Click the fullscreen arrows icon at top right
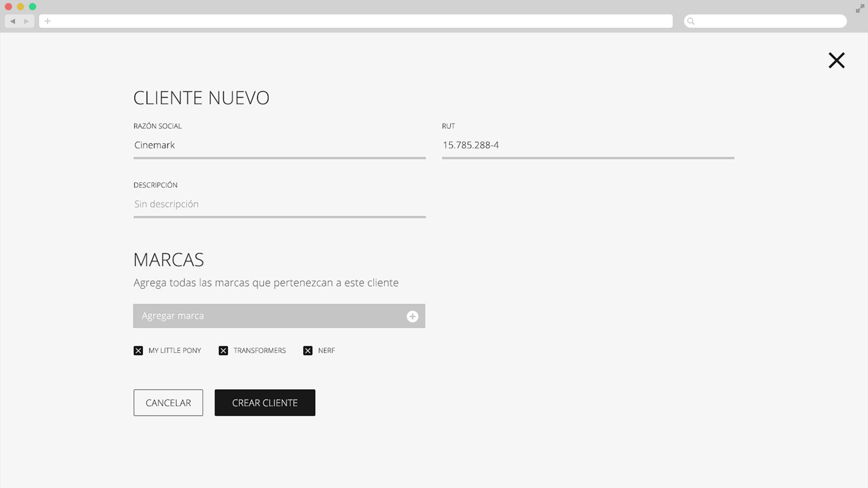Image resolution: width=868 pixels, height=488 pixels. 860,8
